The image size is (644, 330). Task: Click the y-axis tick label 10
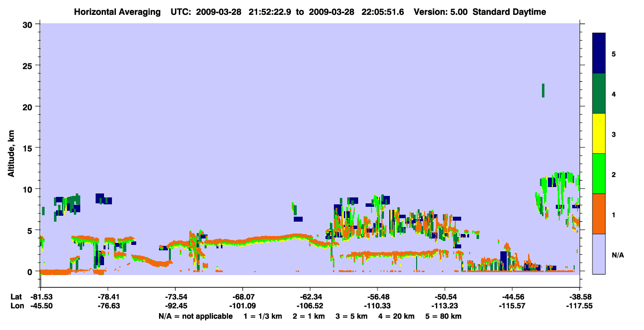tap(29, 189)
